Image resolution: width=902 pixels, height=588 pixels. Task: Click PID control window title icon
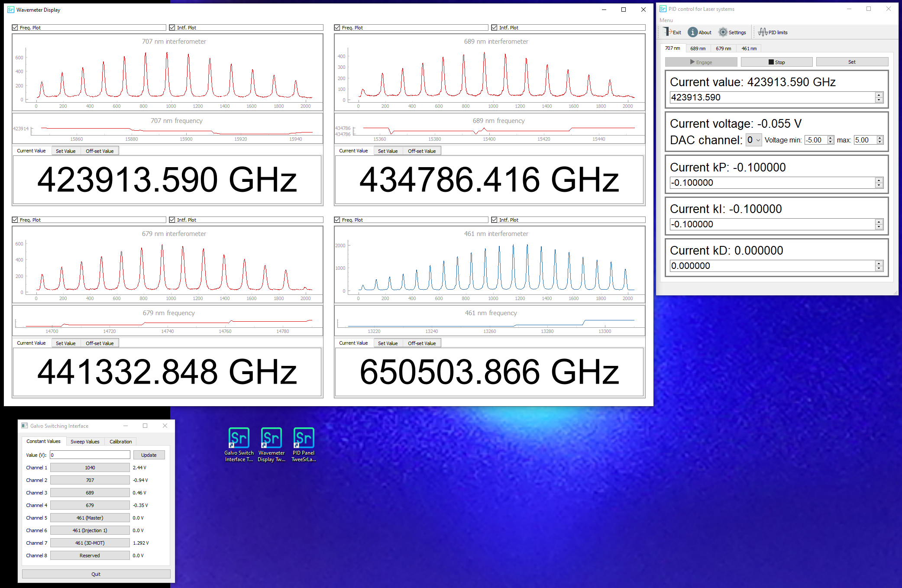[663, 9]
